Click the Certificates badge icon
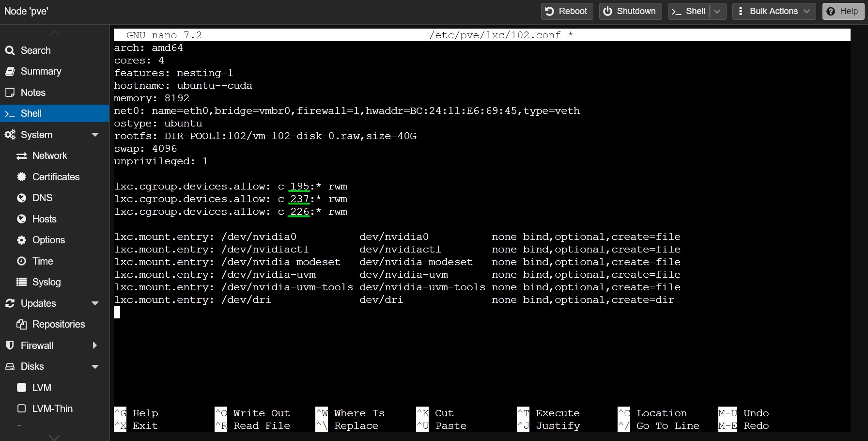The height and width of the screenshot is (441, 868). (x=21, y=177)
